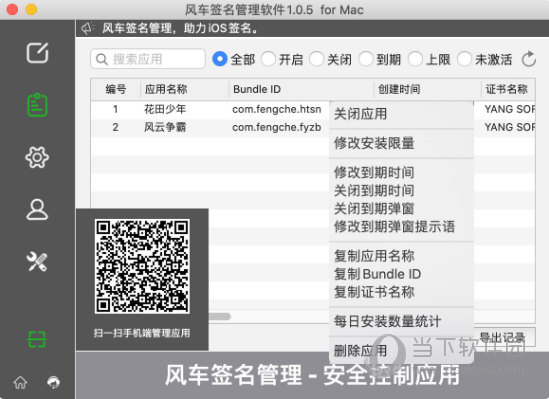Open the user account icon
Viewport: 549px width, 399px height.
pos(37,209)
